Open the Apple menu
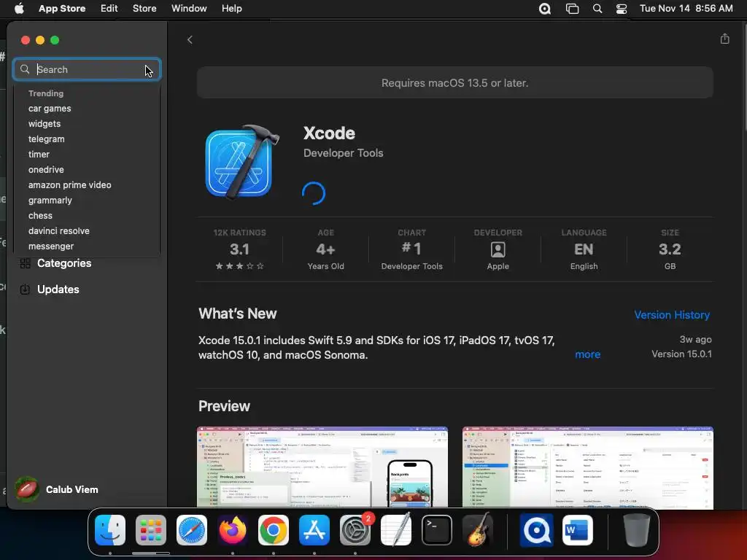The image size is (747, 560). click(19, 9)
